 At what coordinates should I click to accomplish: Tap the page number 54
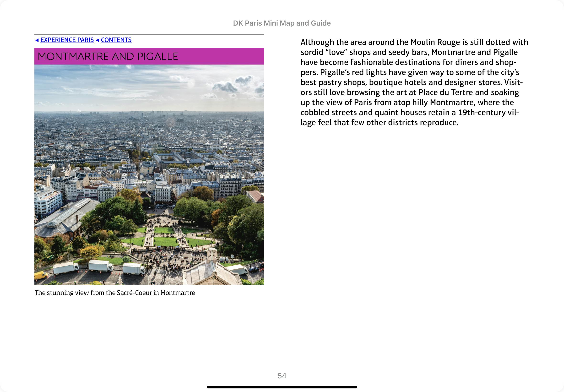click(282, 376)
